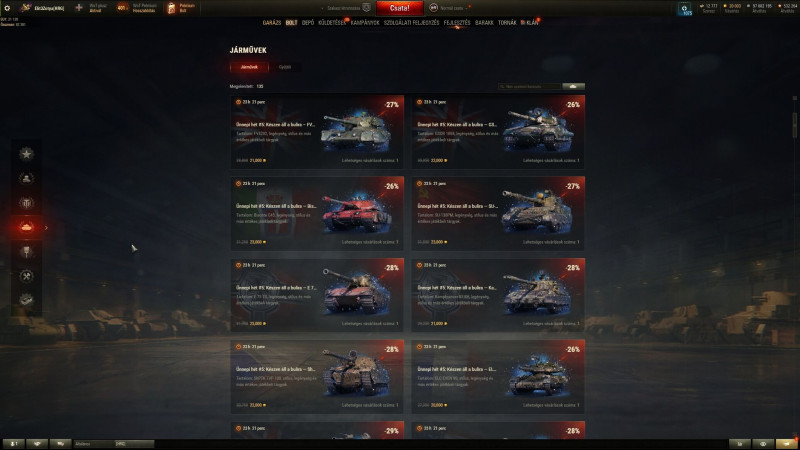Click the World of Tanks emblem category
The height and width of the screenshot is (450, 800).
click(27, 203)
